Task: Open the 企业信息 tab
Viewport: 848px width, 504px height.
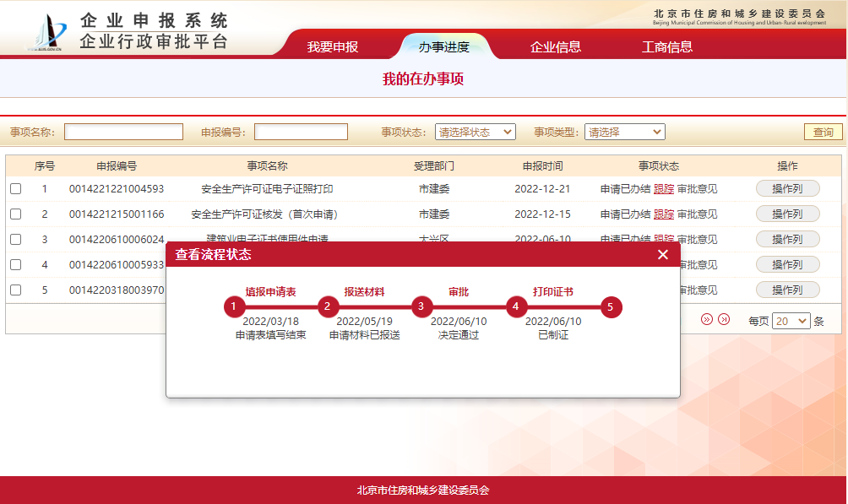Action: coord(555,46)
